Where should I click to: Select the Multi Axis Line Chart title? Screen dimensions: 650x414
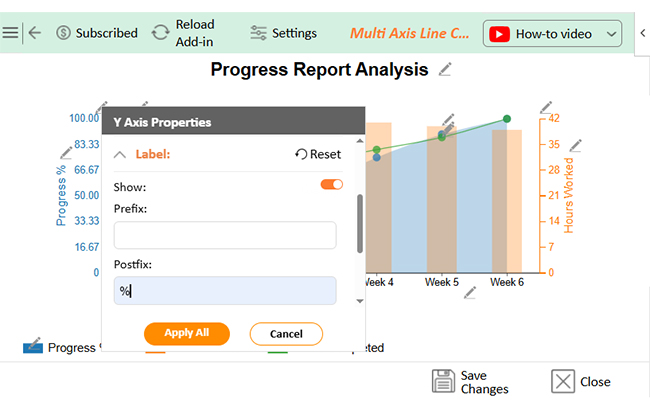[410, 33]
